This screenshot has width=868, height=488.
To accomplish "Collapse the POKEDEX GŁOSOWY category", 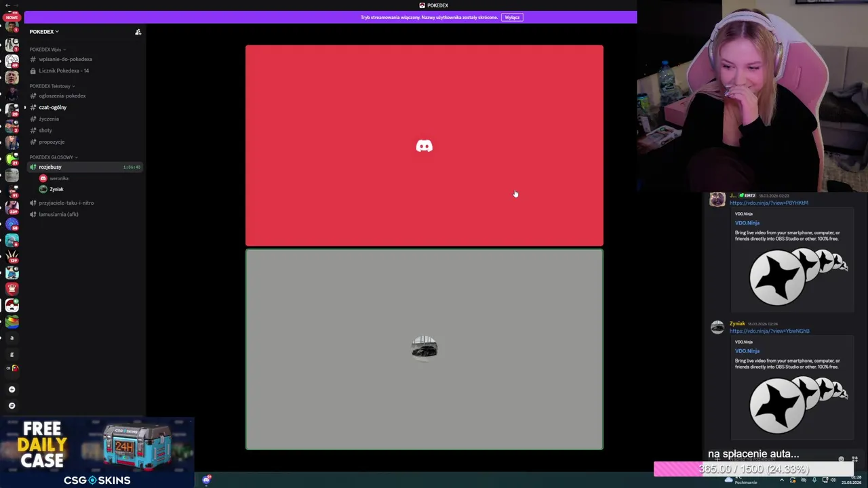I will [53, 157].
